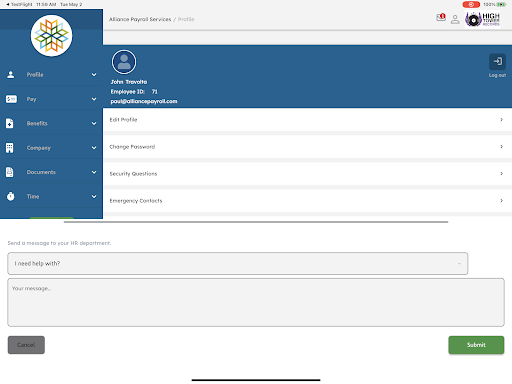Screen dimensions: 512x384
Task: Click the Time stopwatch icon
Action: (x=11, y=196)
